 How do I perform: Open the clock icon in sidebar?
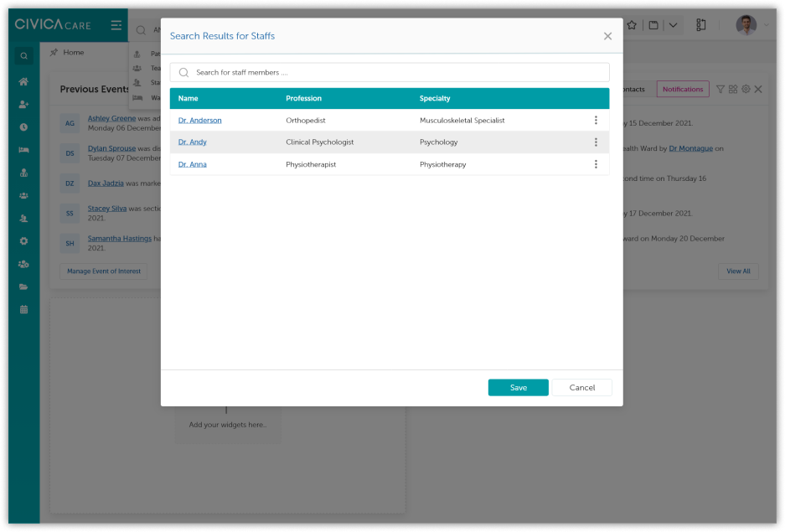point(23,127)
